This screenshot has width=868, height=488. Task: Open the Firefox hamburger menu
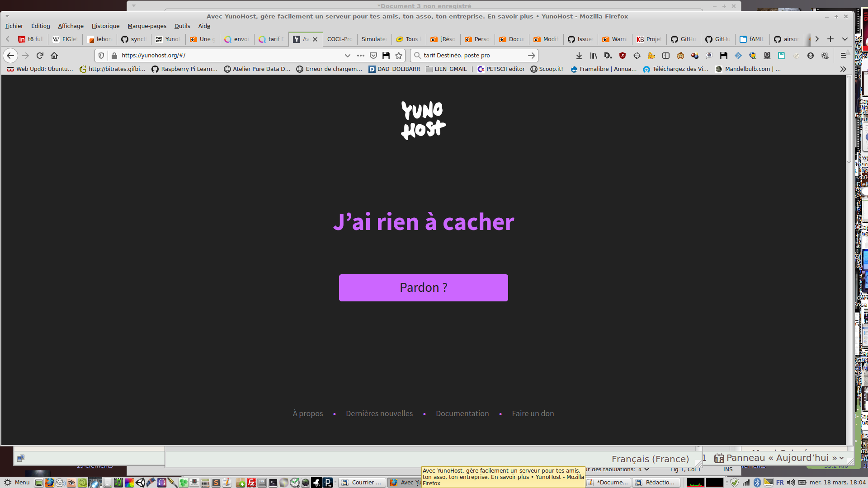pyautogui.click(x=843, y=56)
